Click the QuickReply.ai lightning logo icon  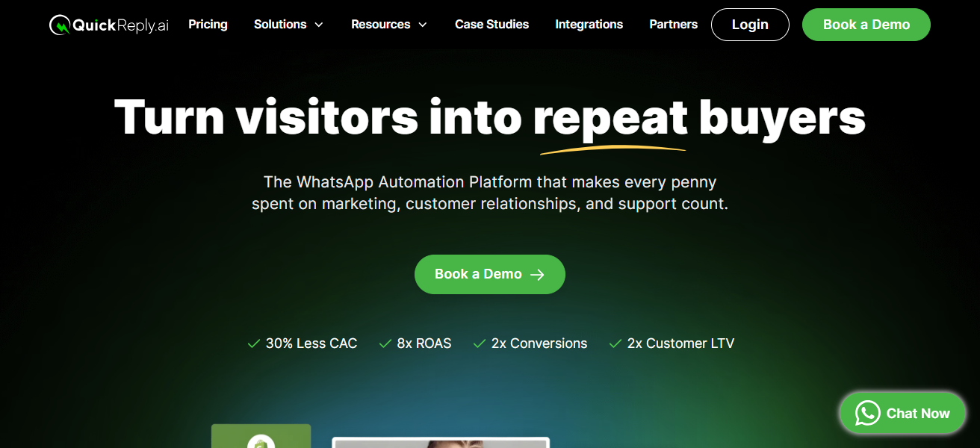tap(60, 25)
